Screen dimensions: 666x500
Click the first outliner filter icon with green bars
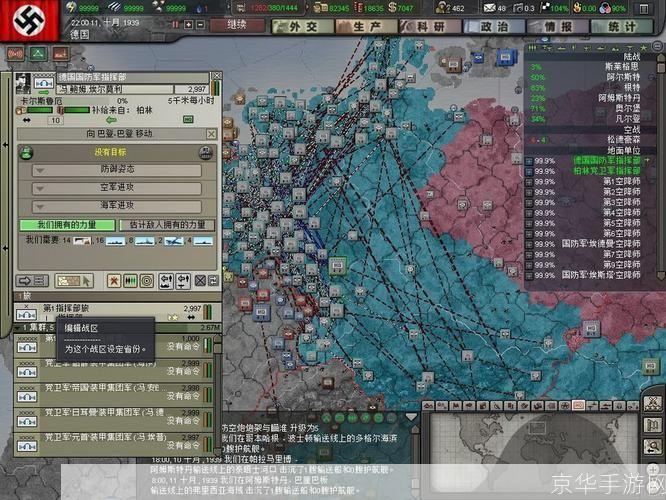(x=532, y=47)
